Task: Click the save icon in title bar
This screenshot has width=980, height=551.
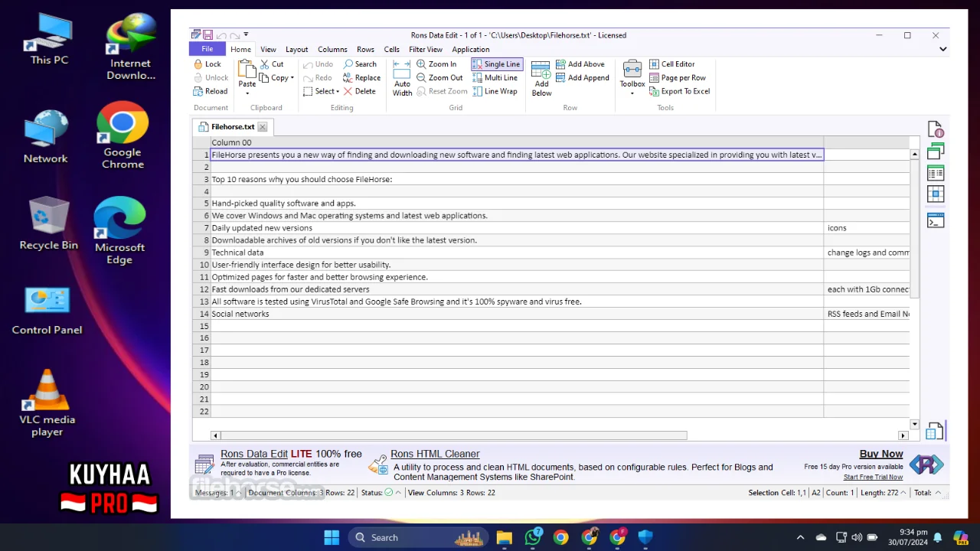Action: [x=208, y=35]
